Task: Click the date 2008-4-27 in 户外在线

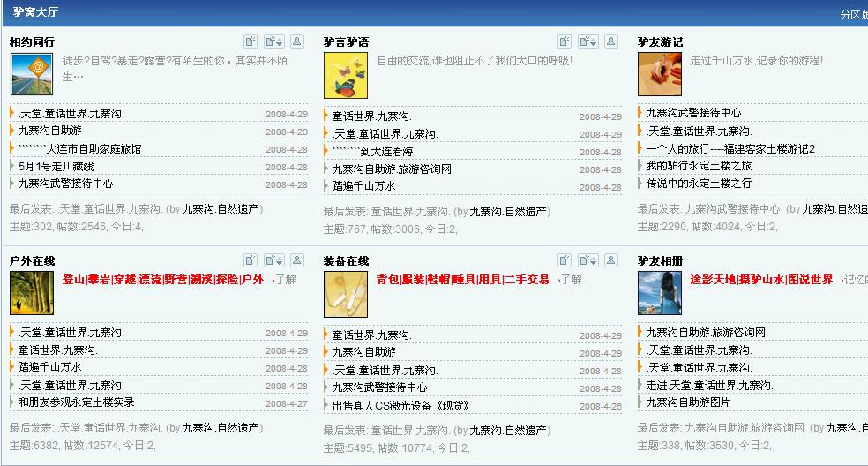Action: point(286,403)
